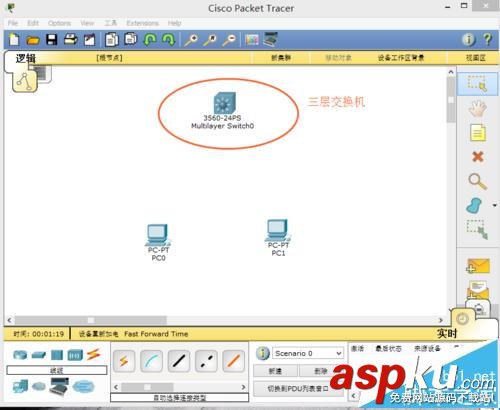The image size is (500, 410).
Task: Select the Wireless Devices category
Action: (x=75, y=355)
